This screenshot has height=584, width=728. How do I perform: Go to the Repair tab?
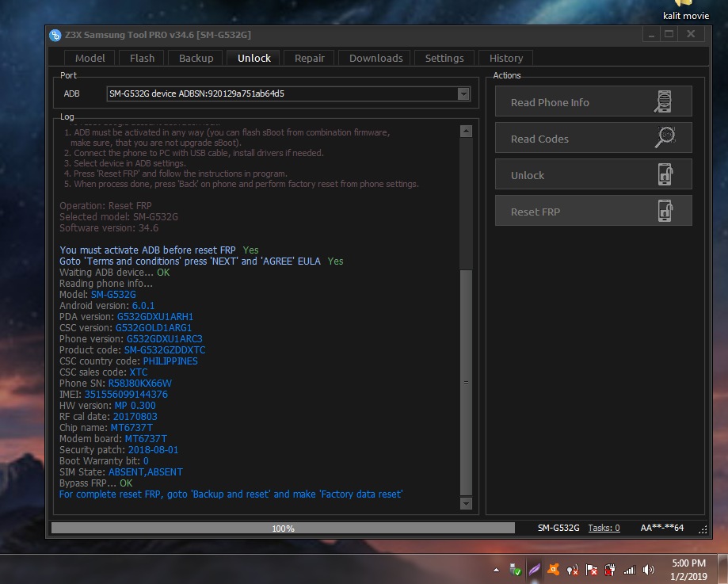[309, 58]
